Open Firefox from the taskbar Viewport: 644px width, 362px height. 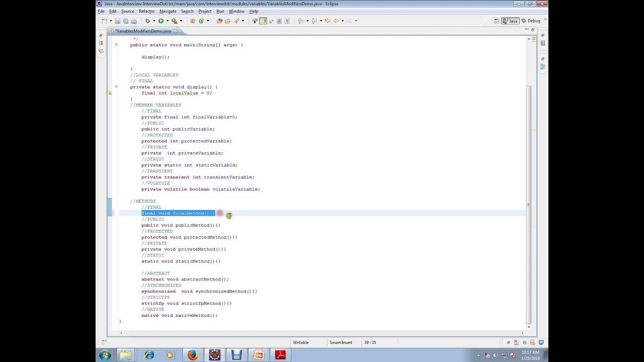click(x=193, y=355)
